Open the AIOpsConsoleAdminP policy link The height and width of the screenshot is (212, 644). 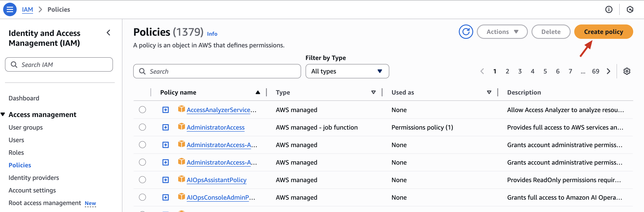(x=221, y=198)
